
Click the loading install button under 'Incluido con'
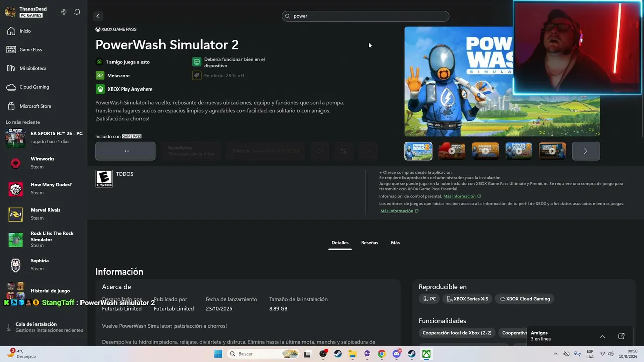pyautogui.click(x=125, y=151)
